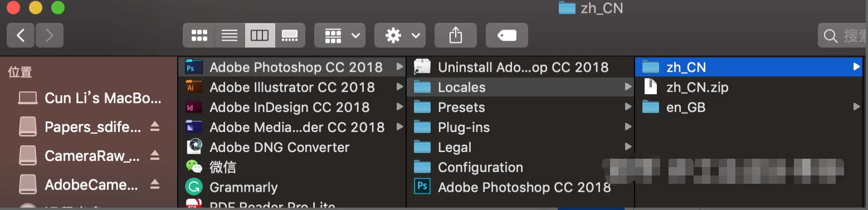This screenshot has height=210, width=868.
Task: Expand the Presets folder arrow
Action: coord(628,107)
